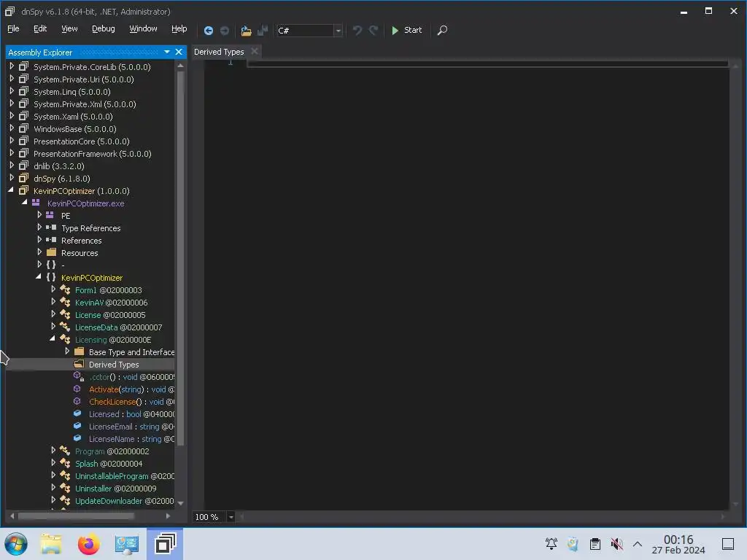Collapse the KevinPCOptimizer.exe module node
The width and height of the screenshot is (747, 560).
(25, 203)
